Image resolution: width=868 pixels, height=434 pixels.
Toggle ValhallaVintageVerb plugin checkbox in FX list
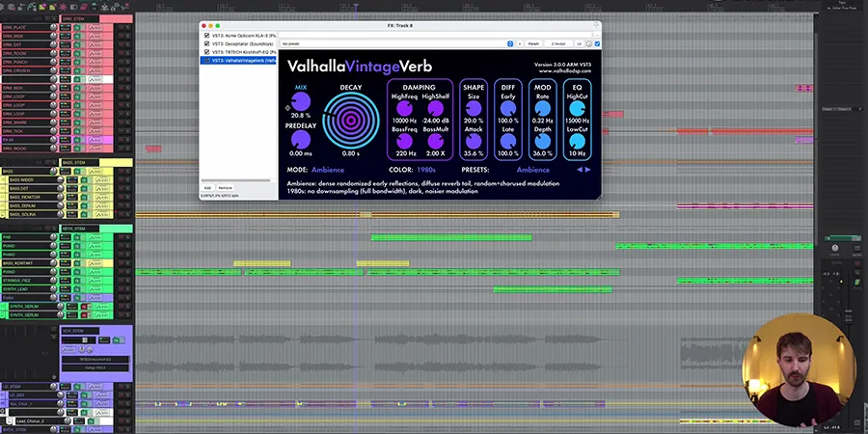point(207,60)
